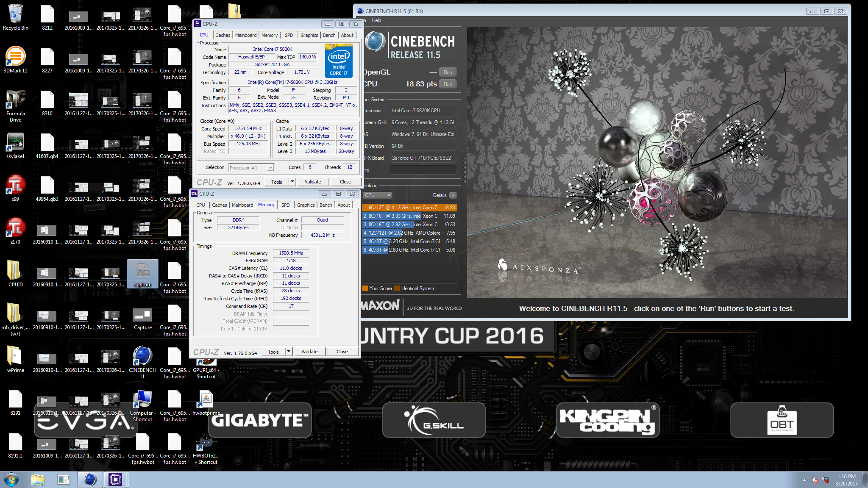
Task: Select the wPrime desktop icon
Action: [x=15, y=360]
